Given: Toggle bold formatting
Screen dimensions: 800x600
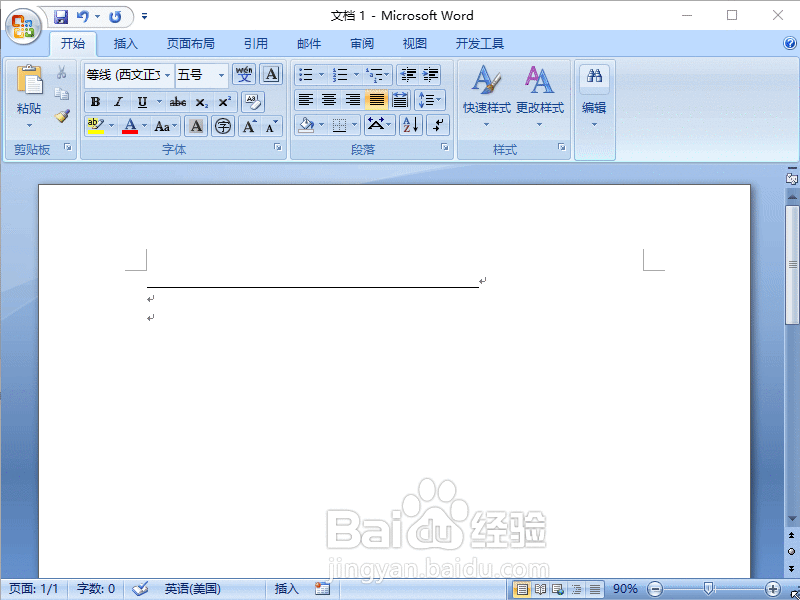Looking at the screenshot, I should (x=95, y=102).
